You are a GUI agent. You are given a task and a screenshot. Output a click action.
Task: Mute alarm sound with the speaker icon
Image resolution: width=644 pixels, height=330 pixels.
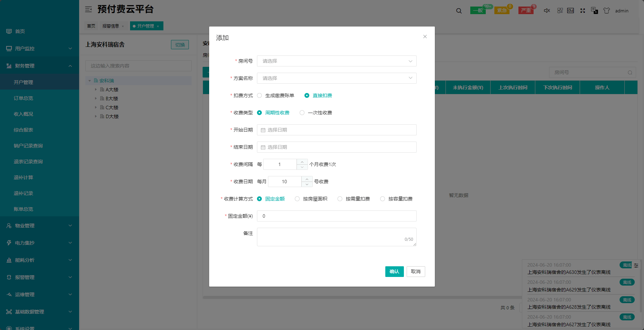[x=547, y=11]
